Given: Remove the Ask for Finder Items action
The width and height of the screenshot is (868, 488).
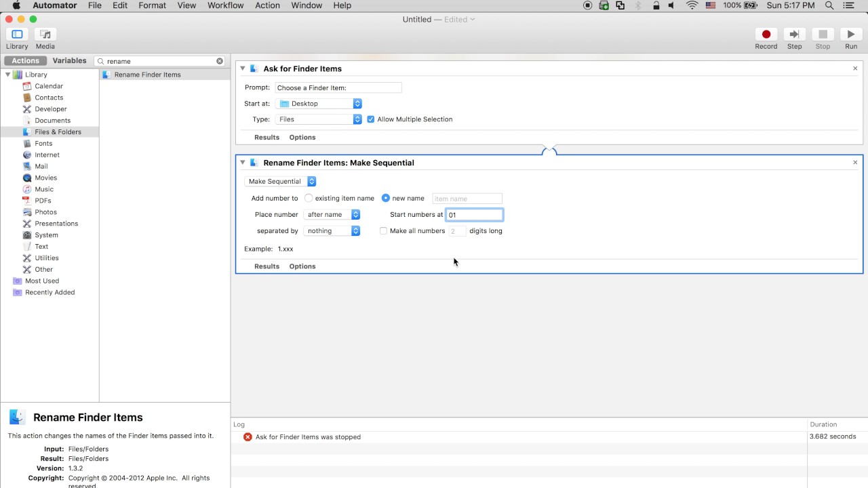Looking at the screenshot, I should tap(855, 68).
